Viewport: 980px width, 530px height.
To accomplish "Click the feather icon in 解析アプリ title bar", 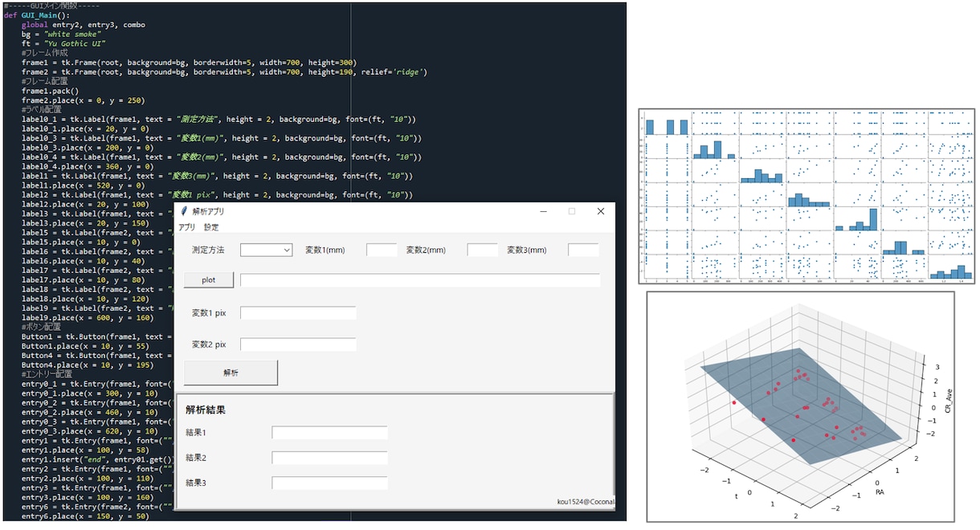I will click(x=184, y=211).
